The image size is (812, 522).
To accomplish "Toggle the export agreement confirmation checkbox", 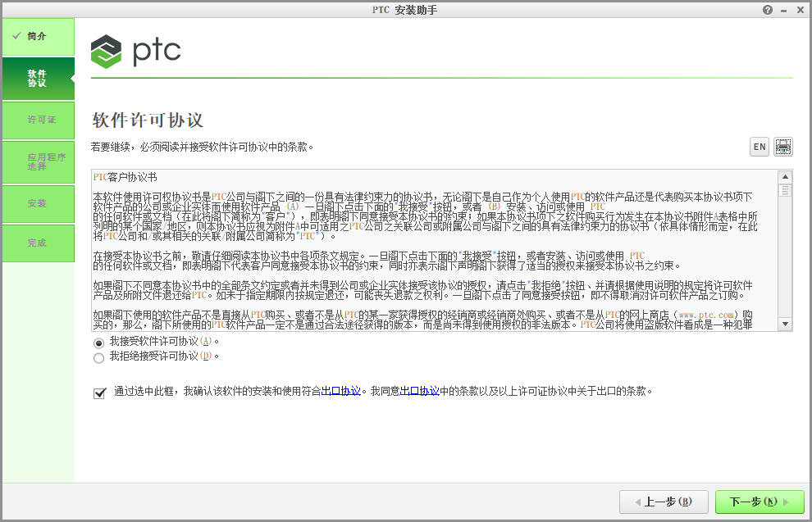I will click(99, 393).
